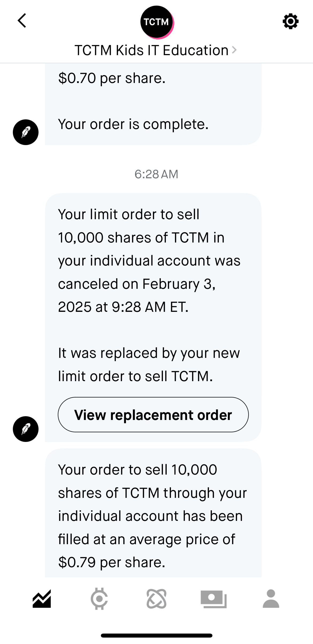
Task: Go back using the left arrow
Action: pos(22,21)
